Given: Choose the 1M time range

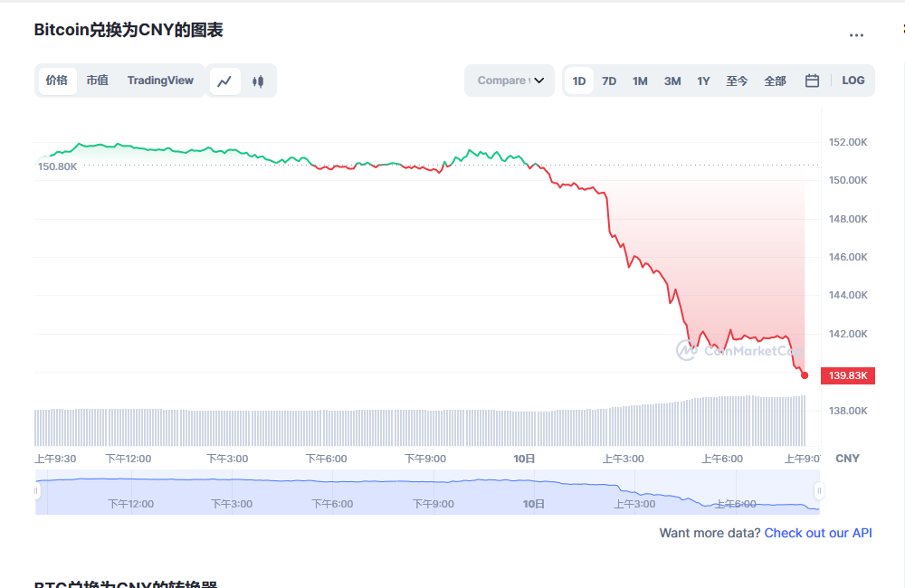Looking at the screenshot, I should pyautogui.click(x=640, y=81).
